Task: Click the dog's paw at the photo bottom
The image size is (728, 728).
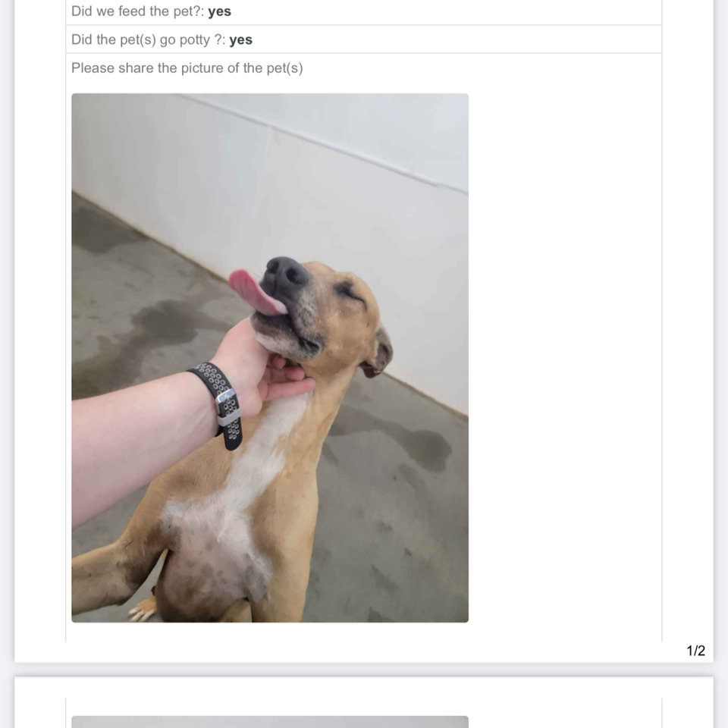Action: coord(142,609)
